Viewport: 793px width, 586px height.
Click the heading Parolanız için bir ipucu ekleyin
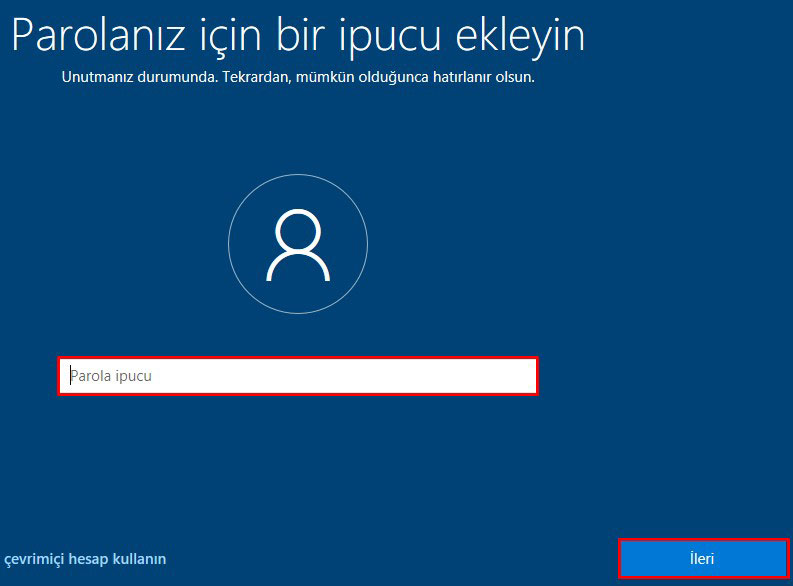click(298, 36)
